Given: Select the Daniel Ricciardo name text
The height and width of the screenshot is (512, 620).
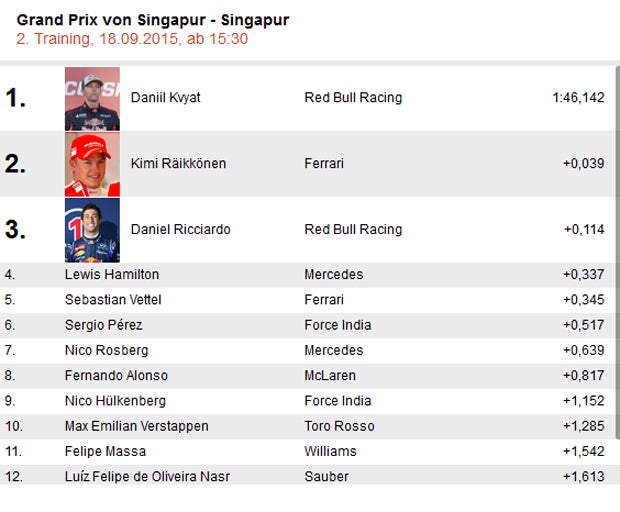Looking at the screenshot, I should pos(180,230).
